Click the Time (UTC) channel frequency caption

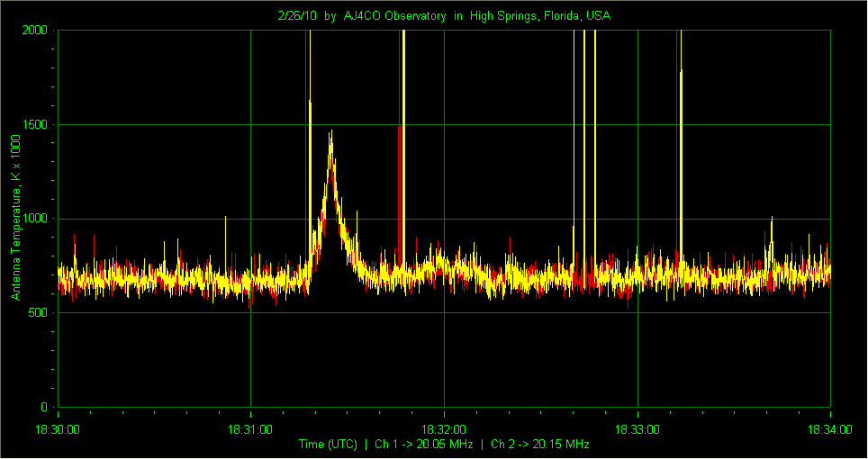click(444, 444)
